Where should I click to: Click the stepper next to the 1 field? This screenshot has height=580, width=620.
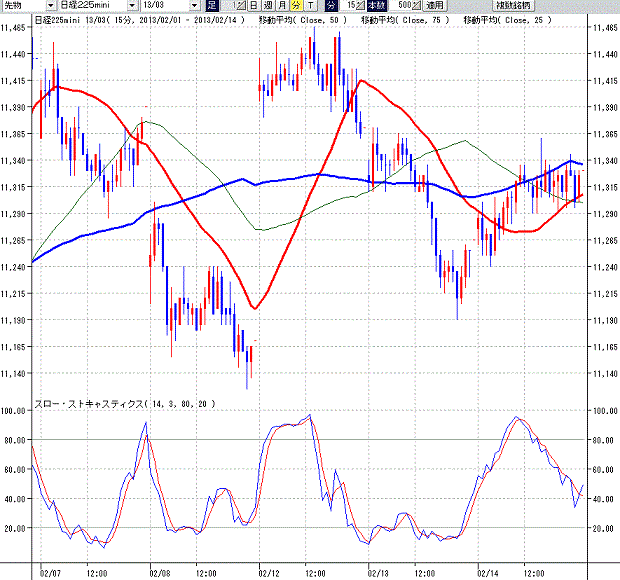point(241,5)
